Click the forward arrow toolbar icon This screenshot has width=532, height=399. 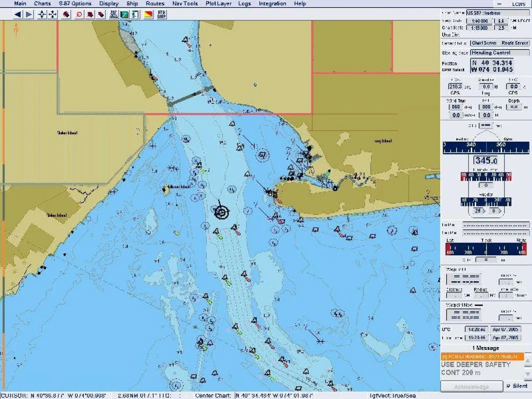29,14
